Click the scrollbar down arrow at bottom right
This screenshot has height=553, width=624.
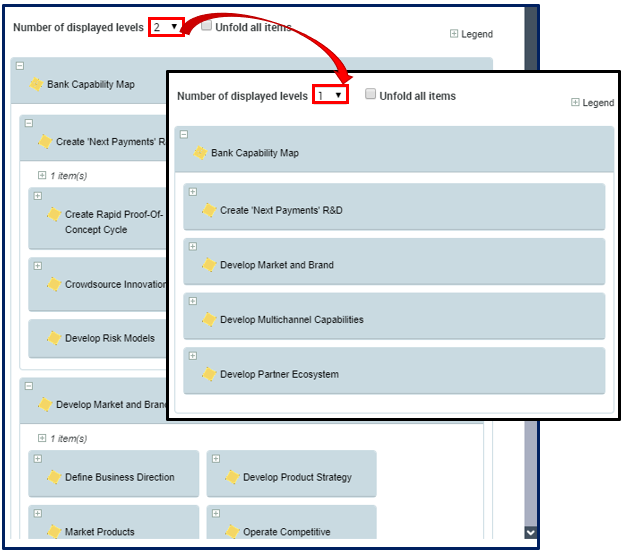(530, 533)
